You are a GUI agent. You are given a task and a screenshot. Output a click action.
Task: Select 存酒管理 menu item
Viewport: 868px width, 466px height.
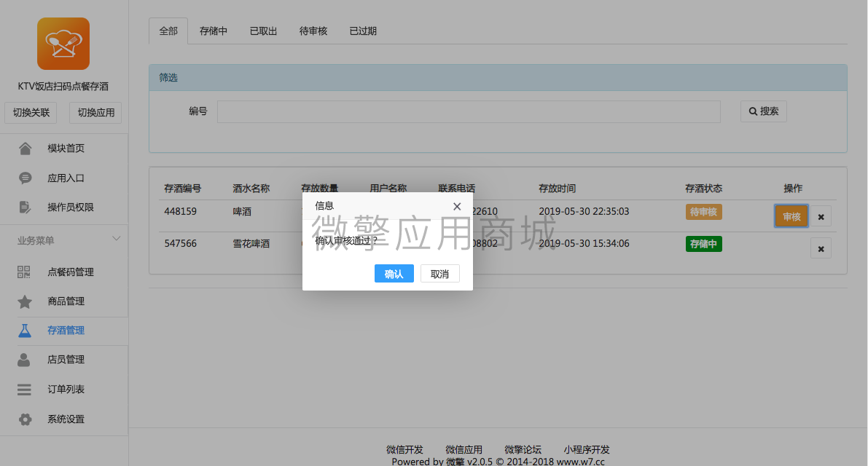click(64, 331)
